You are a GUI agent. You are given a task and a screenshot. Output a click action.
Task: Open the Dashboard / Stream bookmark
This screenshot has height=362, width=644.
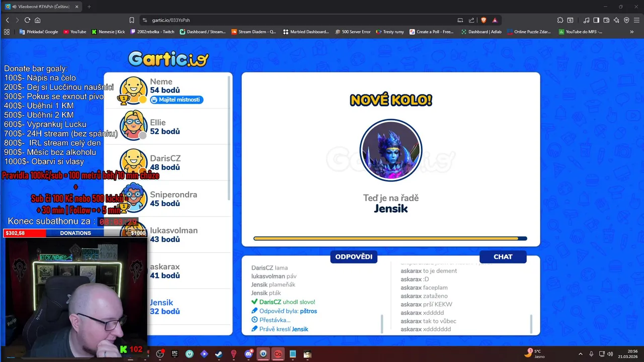[x=203, y=32]
